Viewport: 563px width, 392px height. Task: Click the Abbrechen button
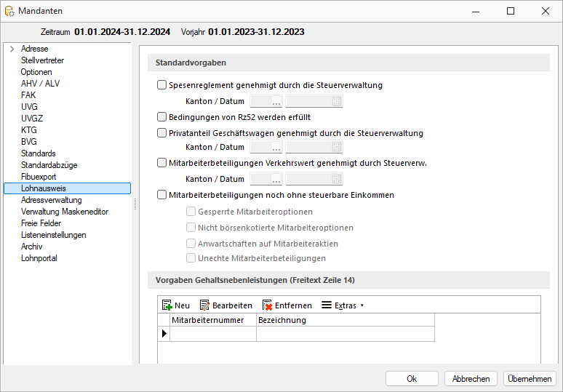tap(471, 378)
